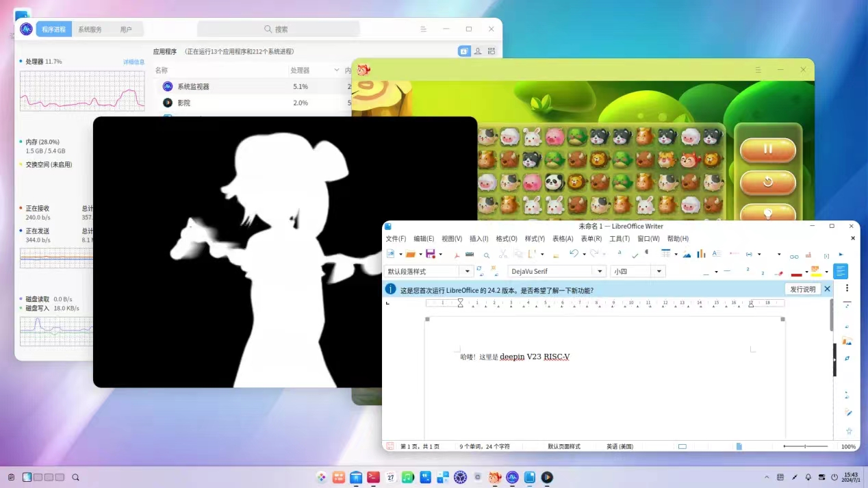Click the taskbar search magnifier icon
Screen dimensions: 868x488
click(x=76, y=477)
